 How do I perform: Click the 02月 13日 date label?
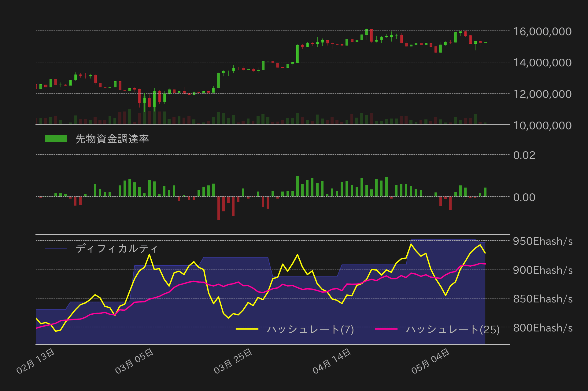pos(36,361)
